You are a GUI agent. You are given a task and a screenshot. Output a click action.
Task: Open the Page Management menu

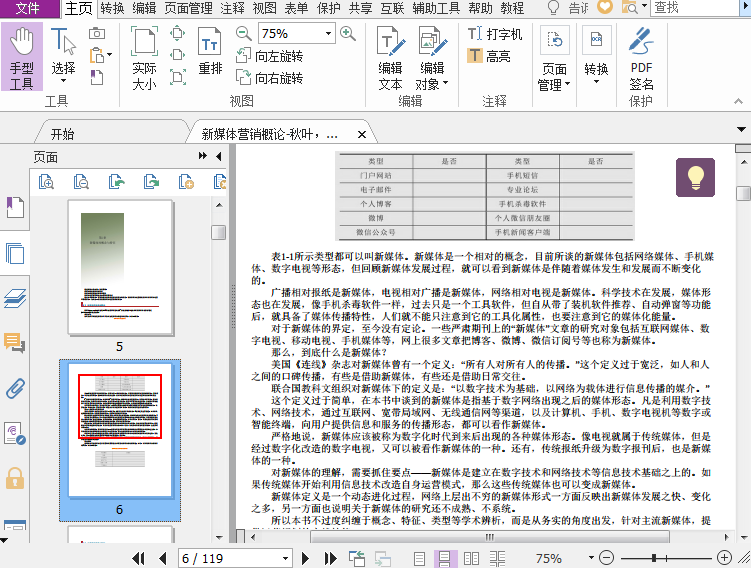click(554, 58)
